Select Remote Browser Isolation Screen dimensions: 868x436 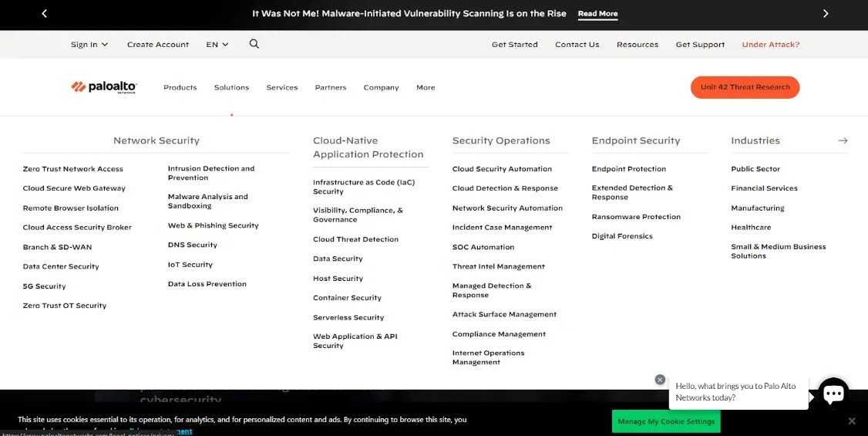coord(70,208)
